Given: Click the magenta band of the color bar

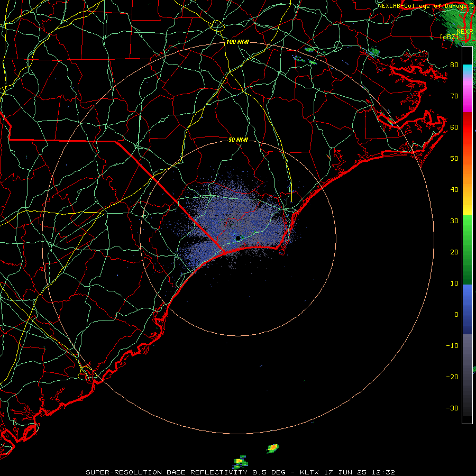Looking at the screenshot, I should 467,100.
